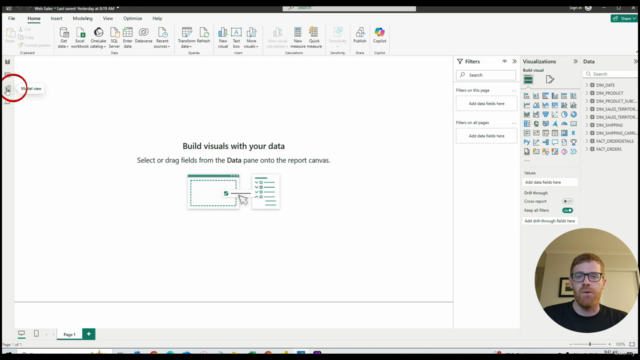640x360 pixels.
Task: Select the Python visual icon
Action: tap(527, 142)
